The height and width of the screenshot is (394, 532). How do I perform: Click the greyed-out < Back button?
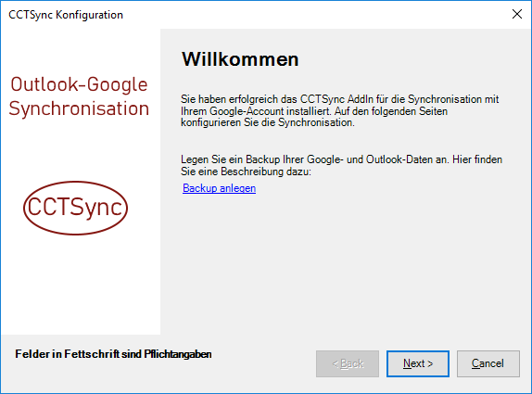coord(348,363)
